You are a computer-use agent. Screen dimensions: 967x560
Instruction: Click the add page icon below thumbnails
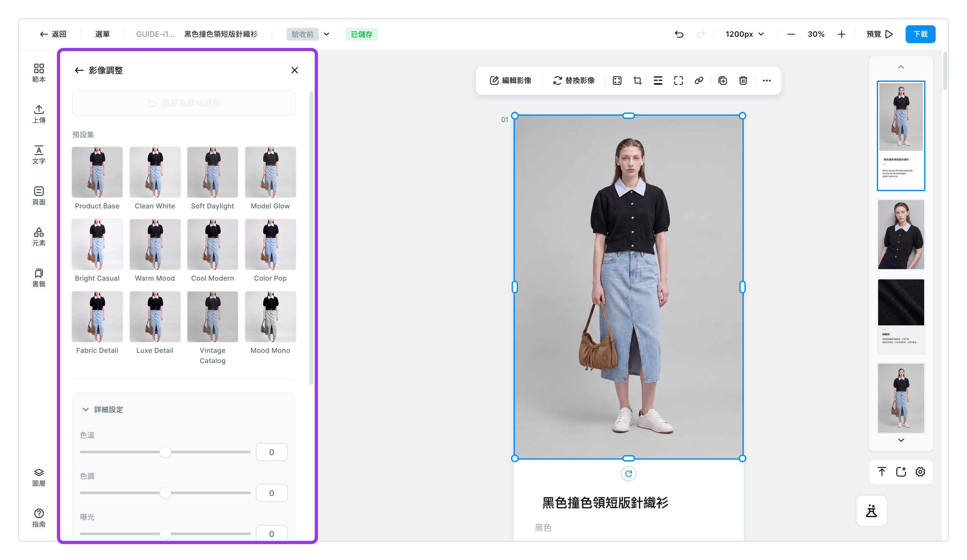(900, 472)
